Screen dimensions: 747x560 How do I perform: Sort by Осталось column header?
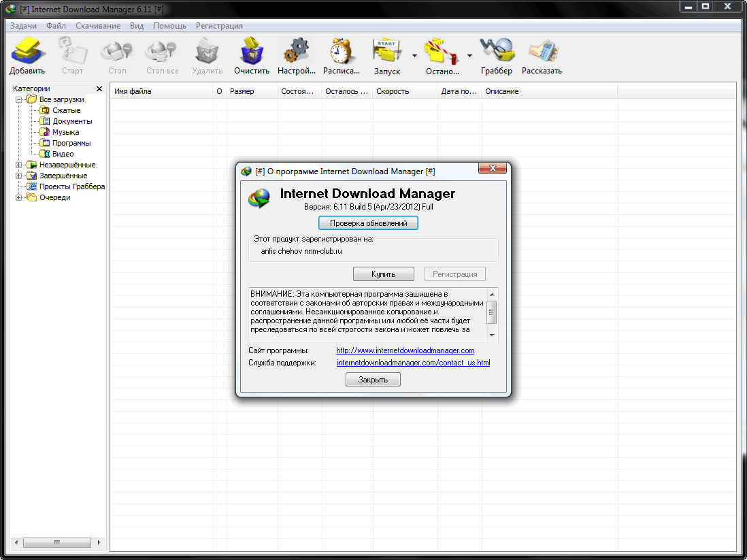pos(347,91)
